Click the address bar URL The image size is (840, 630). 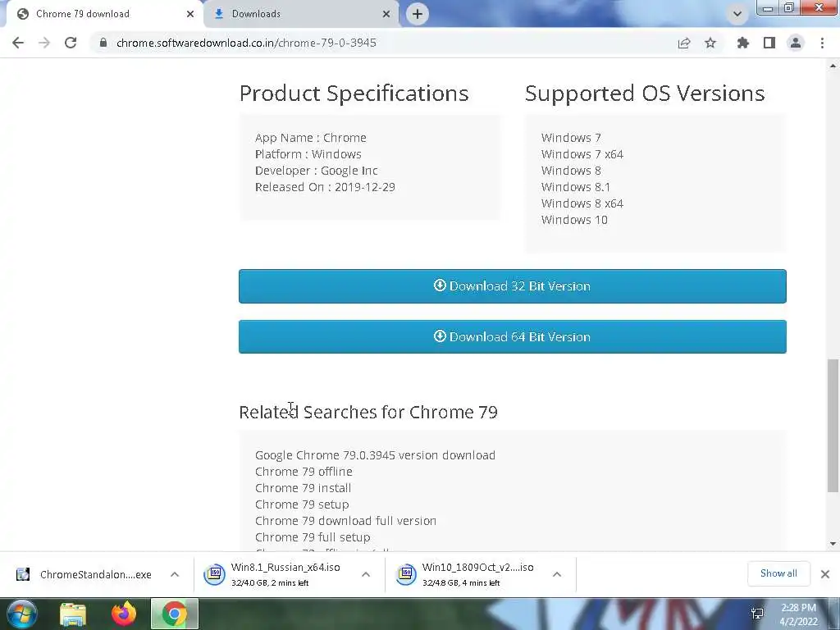[246, 43]
